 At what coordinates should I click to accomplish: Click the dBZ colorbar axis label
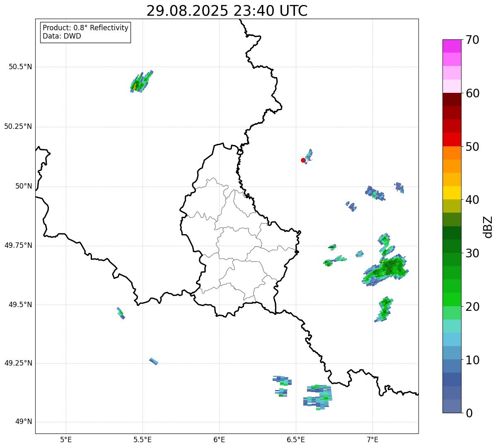click(488, 227)
